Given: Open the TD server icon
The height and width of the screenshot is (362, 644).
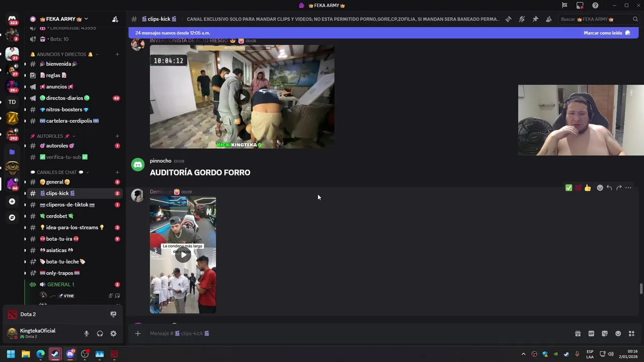Looking at the screenshot, I should (12, 102).
